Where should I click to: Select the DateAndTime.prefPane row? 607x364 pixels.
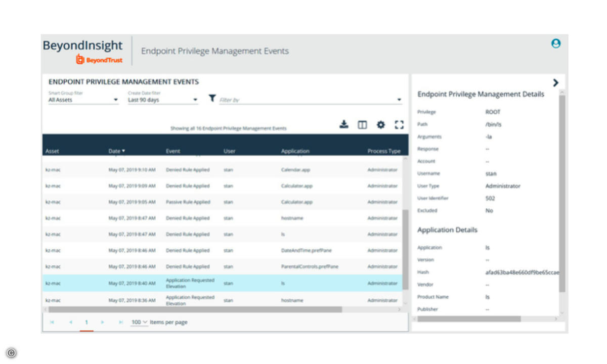(x=222, y=251)
